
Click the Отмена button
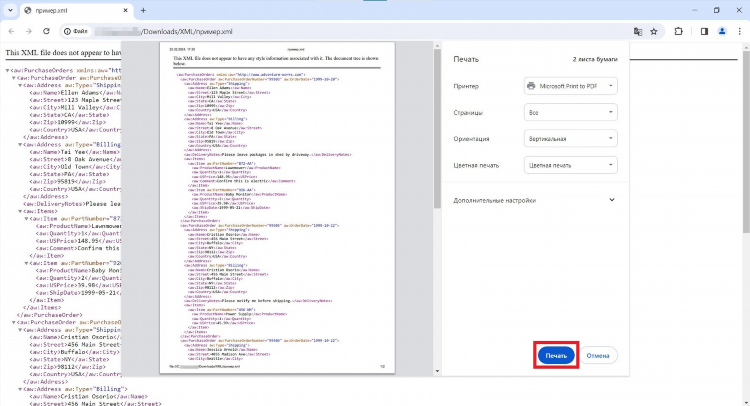point(597,355)
